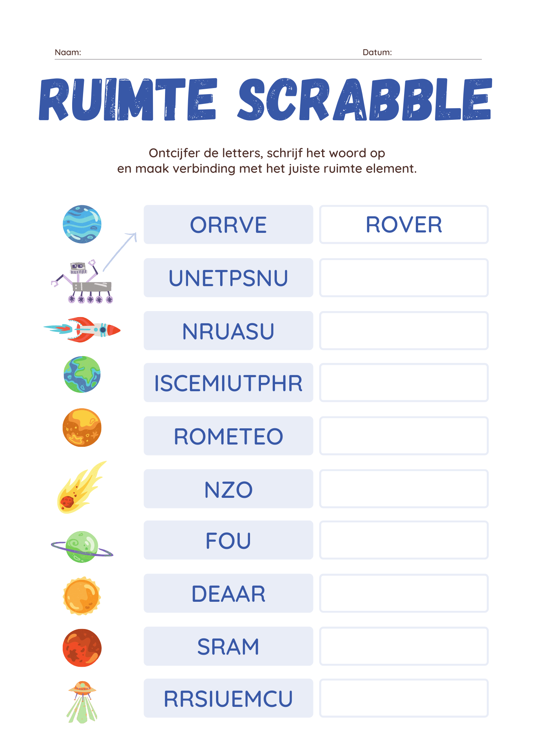Click the filled ROVER answer box
534x756 pixels.
(404, 225)
